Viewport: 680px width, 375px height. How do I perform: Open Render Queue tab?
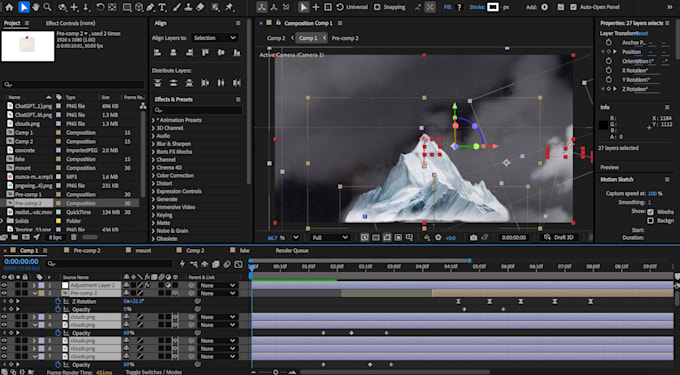click(x=292, y=251)
